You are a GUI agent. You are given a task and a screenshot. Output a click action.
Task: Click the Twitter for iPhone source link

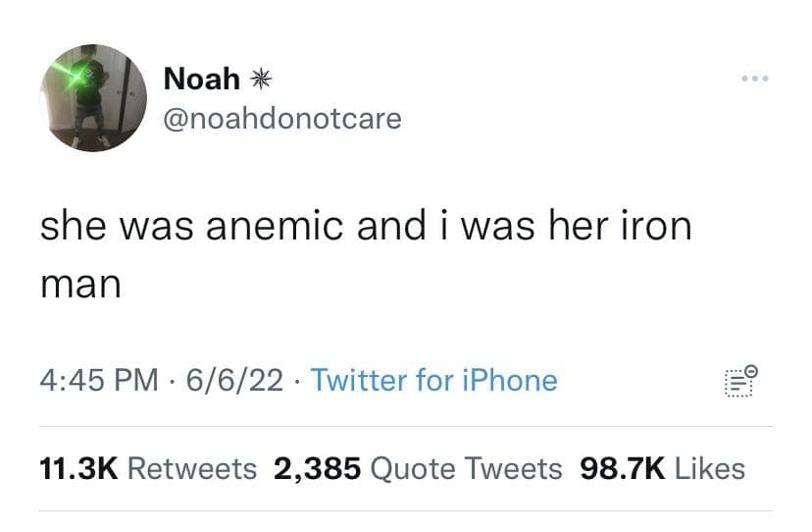pyautogui.click(x=433, y=380)
